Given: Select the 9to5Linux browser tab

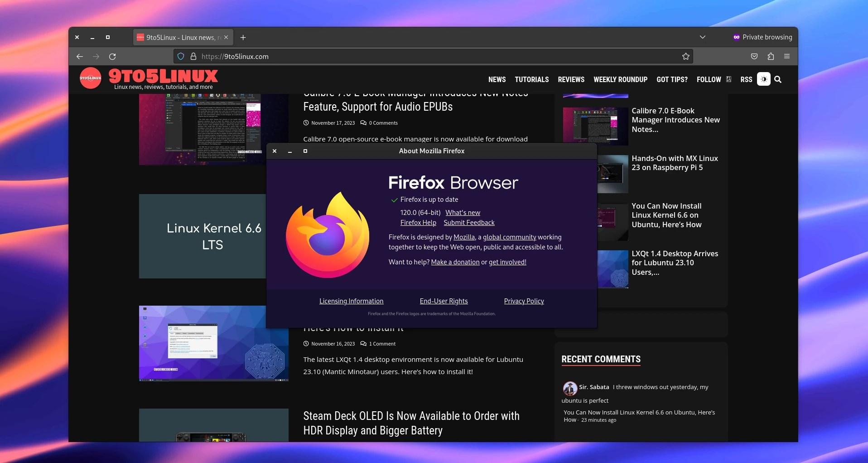Looking at the screenshot, I should 183,38.
